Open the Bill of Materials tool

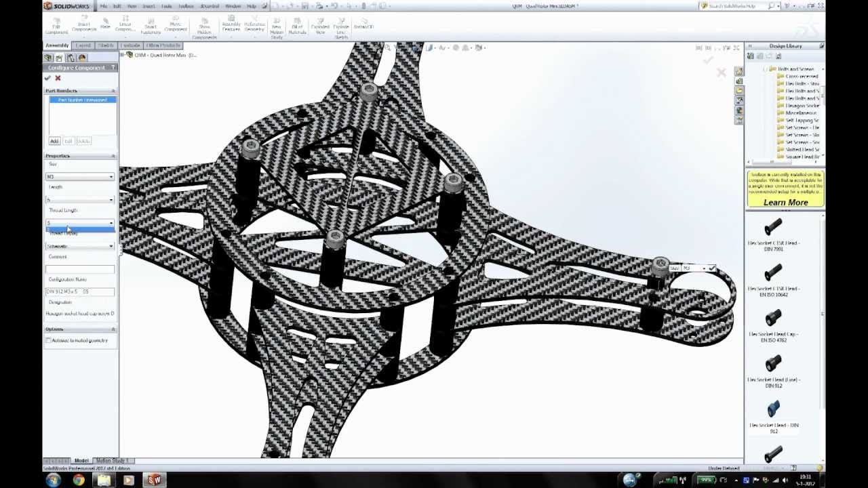click(297, 26)
